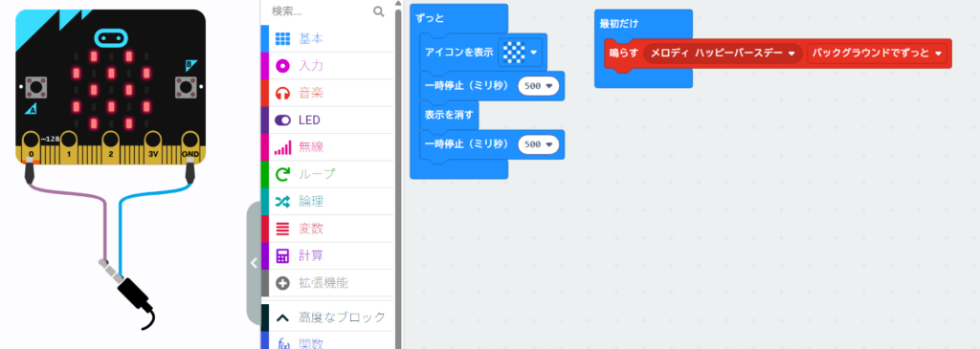Screen dimensions: 980x349
Task: Click the 無線 signal bars icon
Action: click(282, 147)
